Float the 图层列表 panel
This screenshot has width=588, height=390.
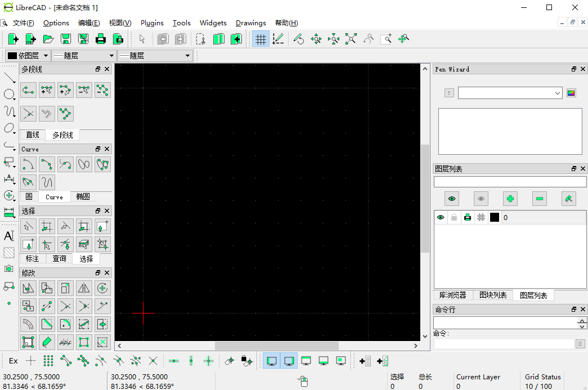point(574,169)
